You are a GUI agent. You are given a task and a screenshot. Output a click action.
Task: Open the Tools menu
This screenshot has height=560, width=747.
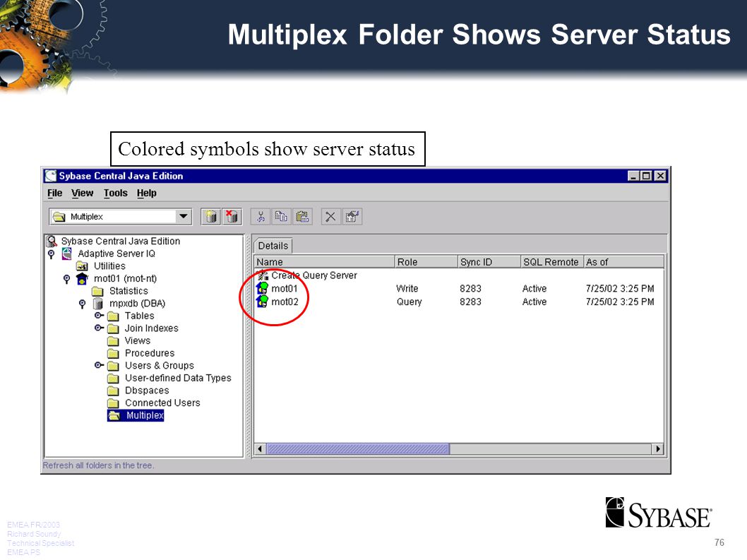(116, 193)
